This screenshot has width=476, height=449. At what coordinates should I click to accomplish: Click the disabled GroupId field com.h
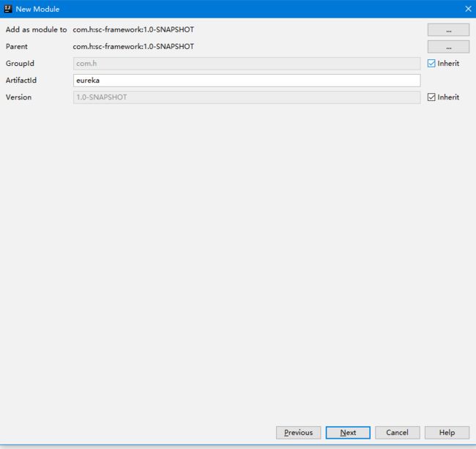tap(247, 64)
